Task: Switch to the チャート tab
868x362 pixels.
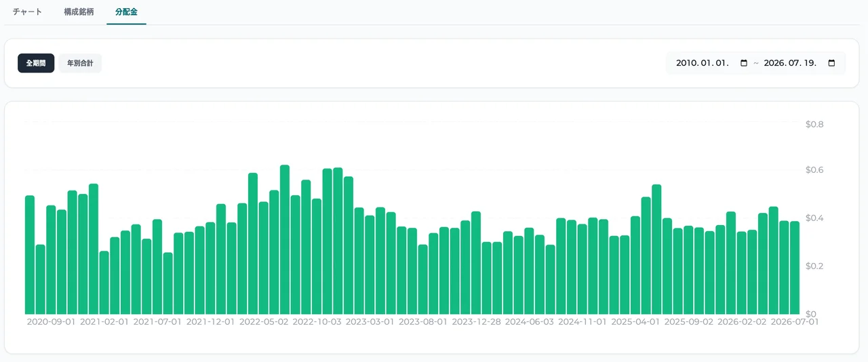Action: click(x=27, y=12)
